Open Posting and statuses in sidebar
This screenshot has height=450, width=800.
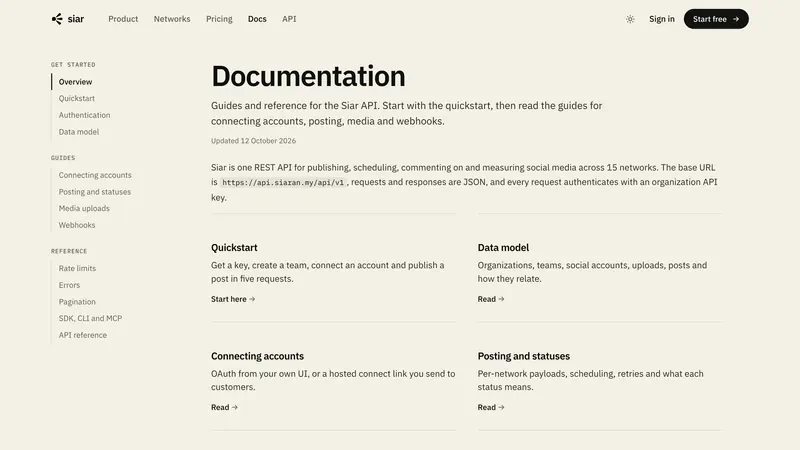[94, 192]
